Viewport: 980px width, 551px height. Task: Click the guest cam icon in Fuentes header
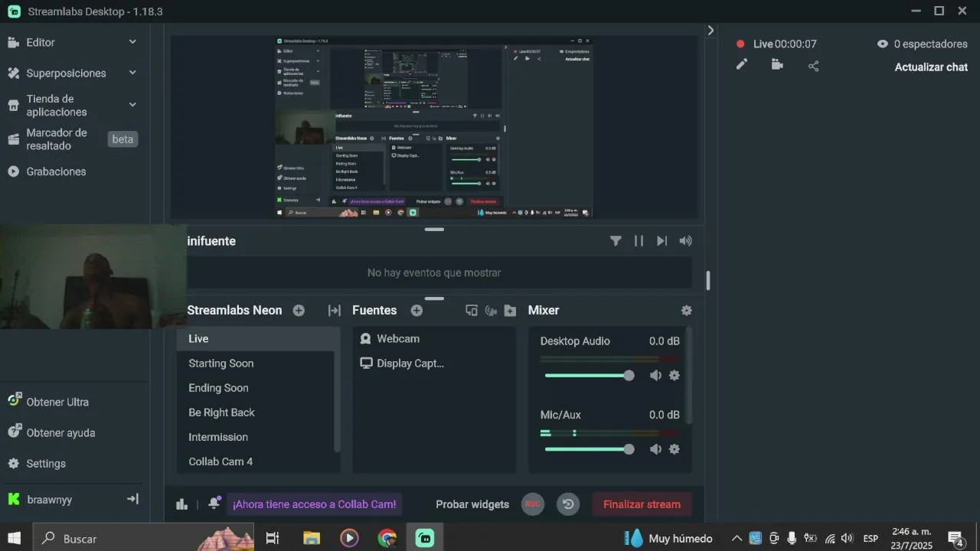tap(491, 311)
